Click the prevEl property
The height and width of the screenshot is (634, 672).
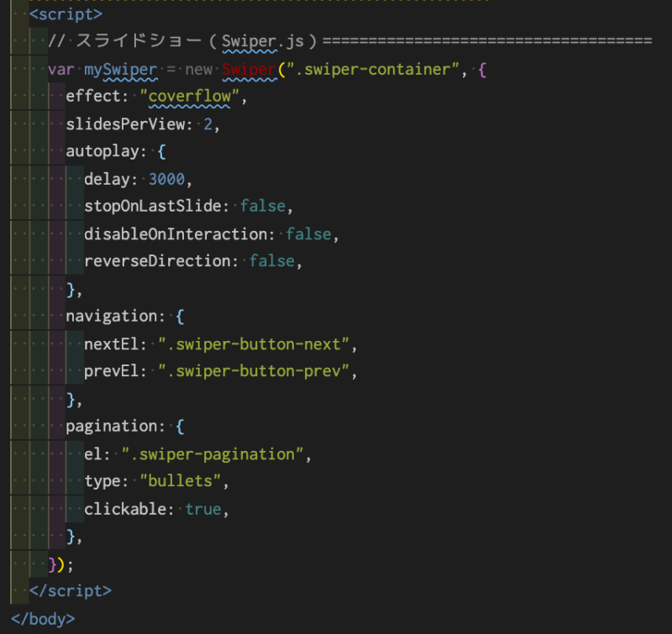pos(112,371)
